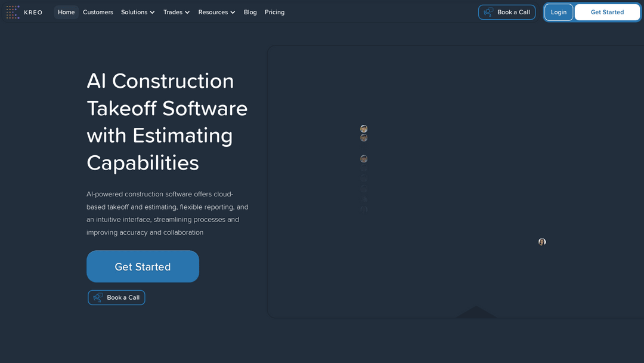The width and height of the screenshot is (644, 363).
Task: Open the Blog link
Action: point(250,13)
